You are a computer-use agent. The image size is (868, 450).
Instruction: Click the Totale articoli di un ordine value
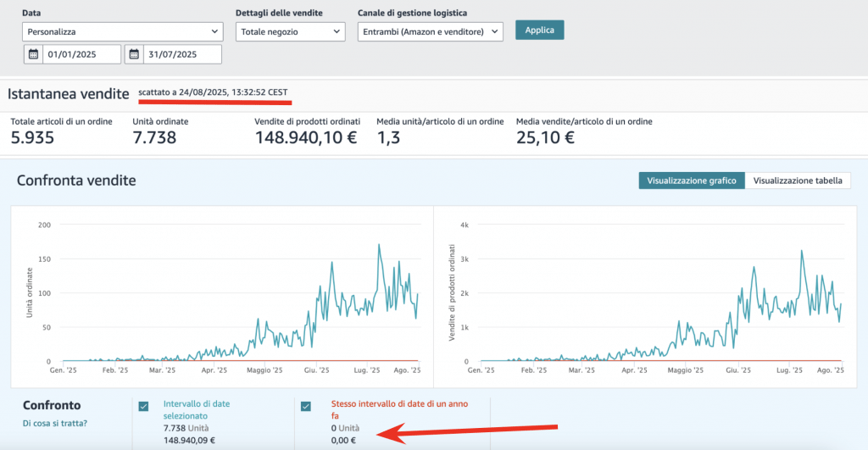coord(32,137)
